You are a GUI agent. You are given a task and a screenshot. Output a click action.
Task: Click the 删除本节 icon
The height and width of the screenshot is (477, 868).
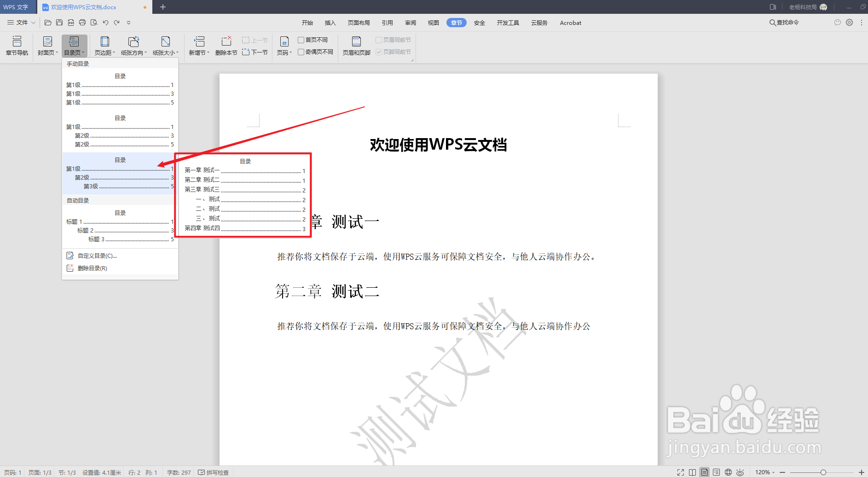coord(226,46)
